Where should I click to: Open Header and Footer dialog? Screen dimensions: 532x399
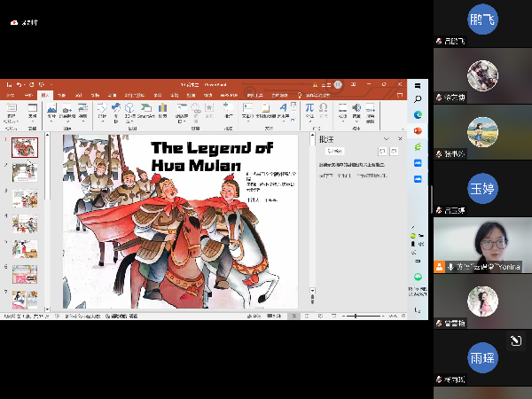(x=265, y=111)
